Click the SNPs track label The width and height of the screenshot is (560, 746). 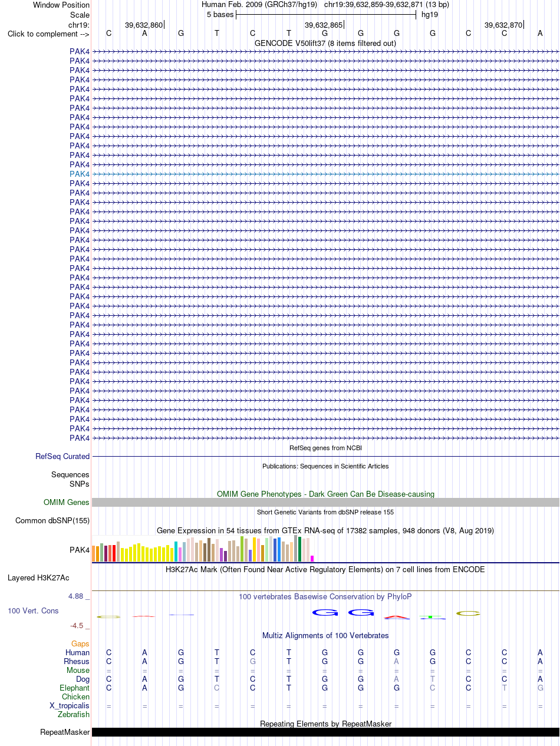(x=79, y=484)
